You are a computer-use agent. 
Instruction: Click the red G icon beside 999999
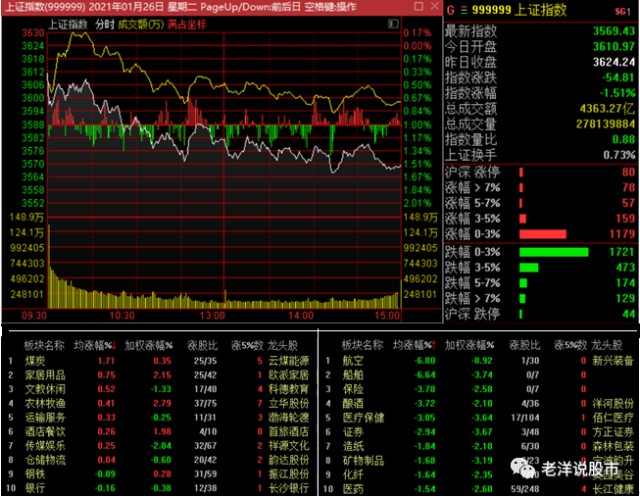pyautogui.click(x=451, y=11)
